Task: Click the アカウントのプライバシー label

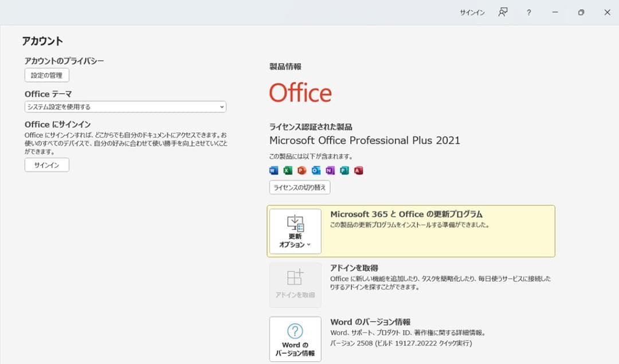Action: pyautogui.click(x=64, y=61)
